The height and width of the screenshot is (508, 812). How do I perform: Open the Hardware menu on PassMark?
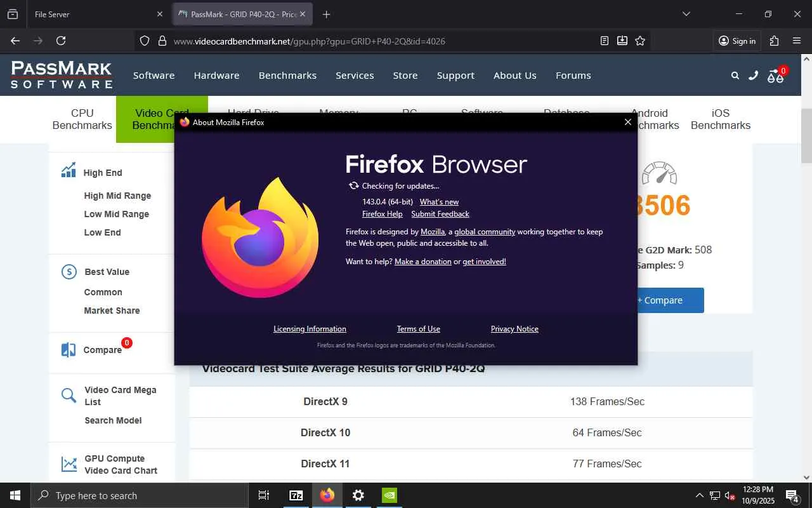[216, 75]
